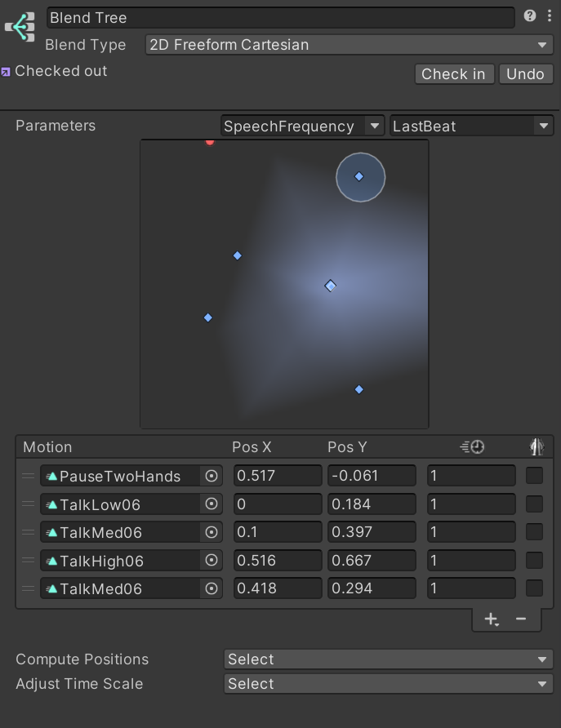Toggle mirror checkbox for TalkHigh06

pos(534,561)
